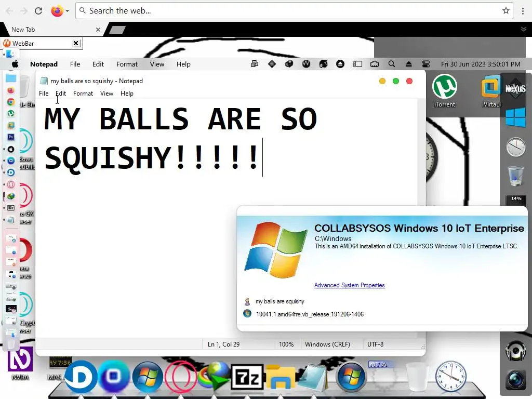Viewport: 532px width, 399px height.
Task: Click the sidebar list menu bar icon
Action: [x=357, y=64]
